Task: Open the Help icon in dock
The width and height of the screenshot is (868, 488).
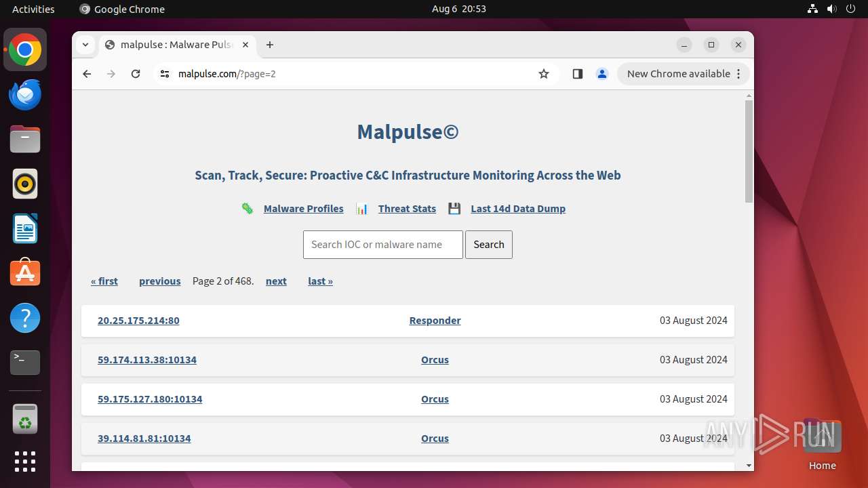Action: 25,318
